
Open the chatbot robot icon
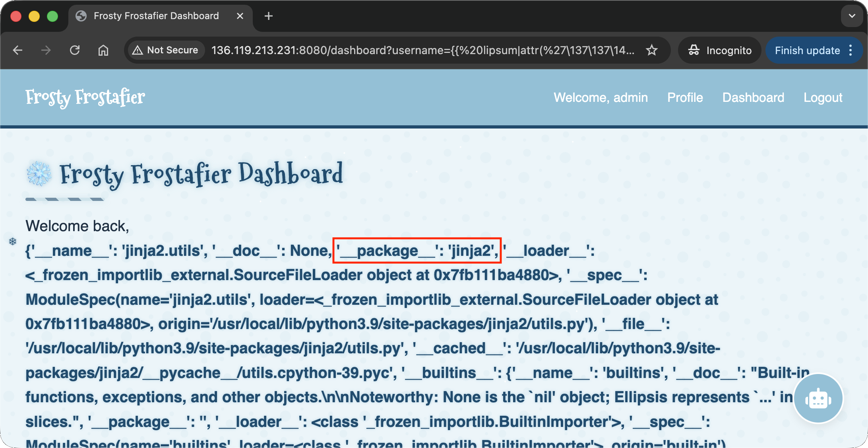point(818,399)
